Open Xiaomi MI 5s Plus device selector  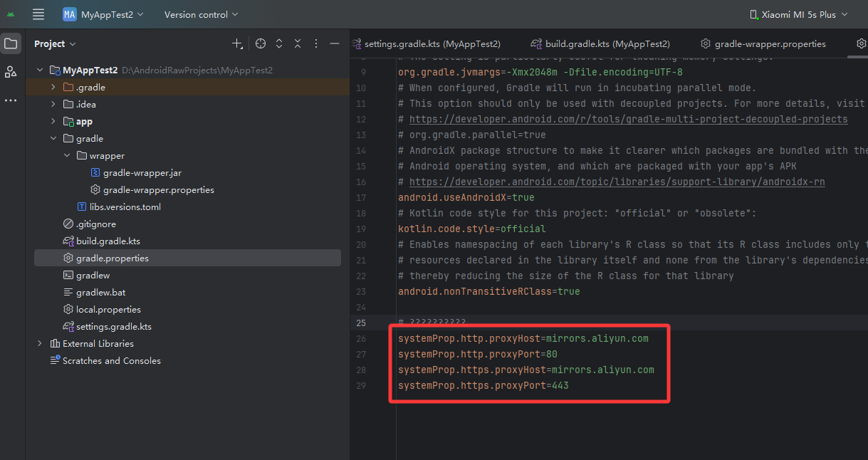coord(798,14)
